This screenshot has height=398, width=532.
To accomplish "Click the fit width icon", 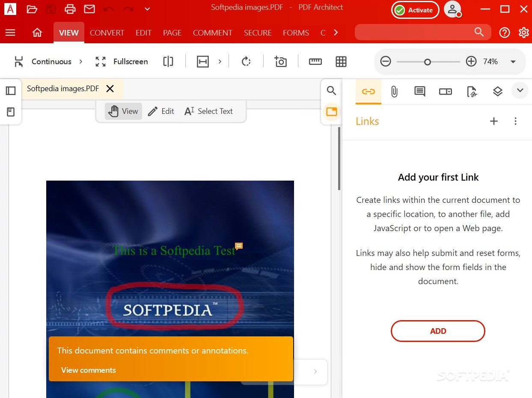I will 202,62.
